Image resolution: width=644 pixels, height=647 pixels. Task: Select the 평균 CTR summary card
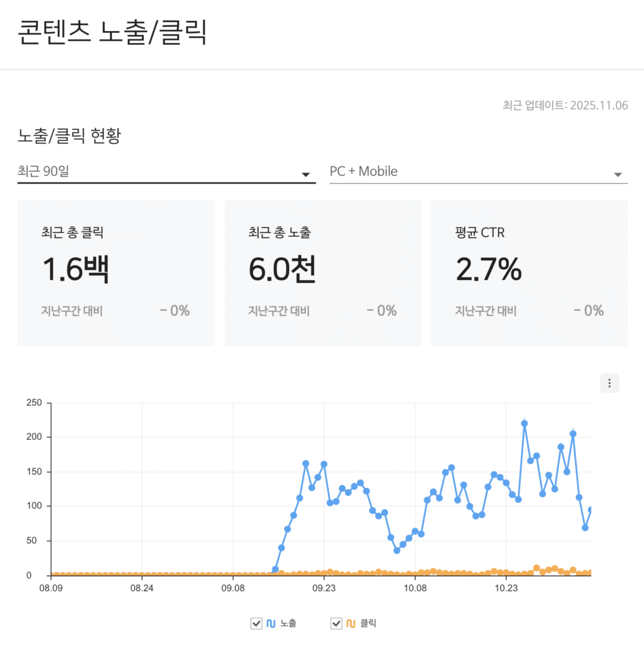click(x=530, y=273)
